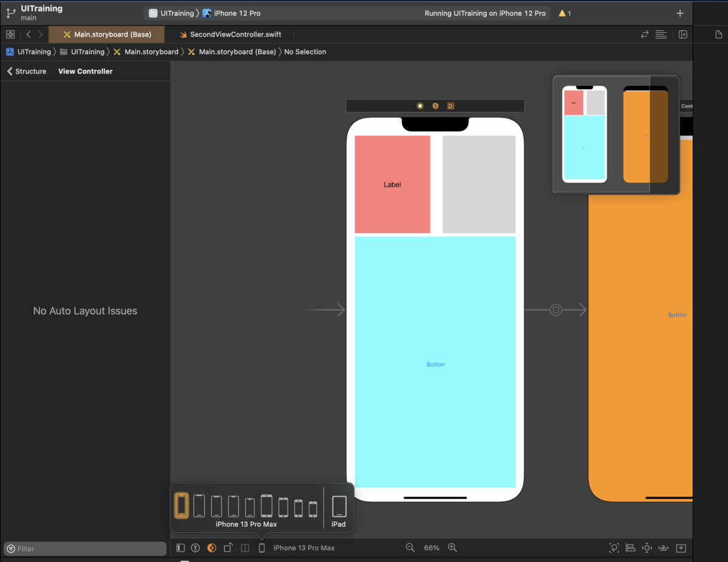Click the Update Frames icon
Viewport: 728px width, 562px height.
[x=614, y=547]
